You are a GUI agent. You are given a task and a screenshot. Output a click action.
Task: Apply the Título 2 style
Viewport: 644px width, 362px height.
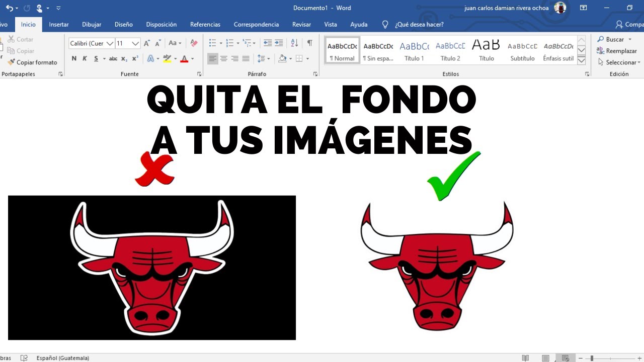[450, 50]
